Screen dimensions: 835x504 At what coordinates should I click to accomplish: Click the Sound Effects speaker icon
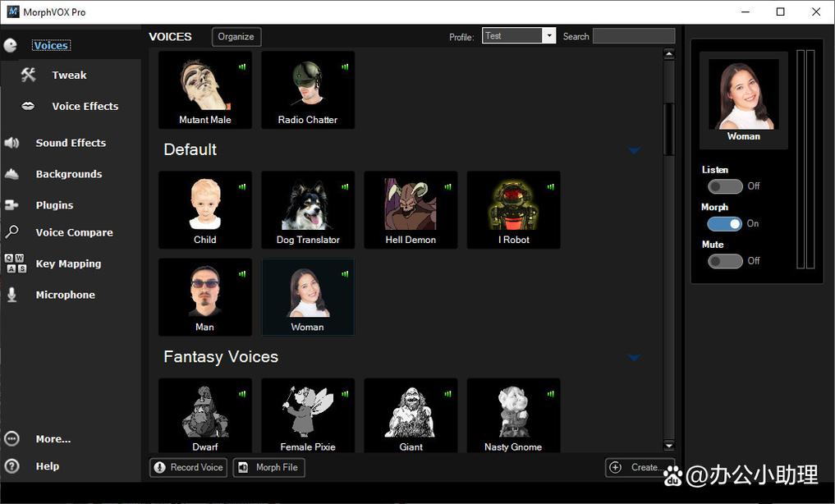(11, 143)
